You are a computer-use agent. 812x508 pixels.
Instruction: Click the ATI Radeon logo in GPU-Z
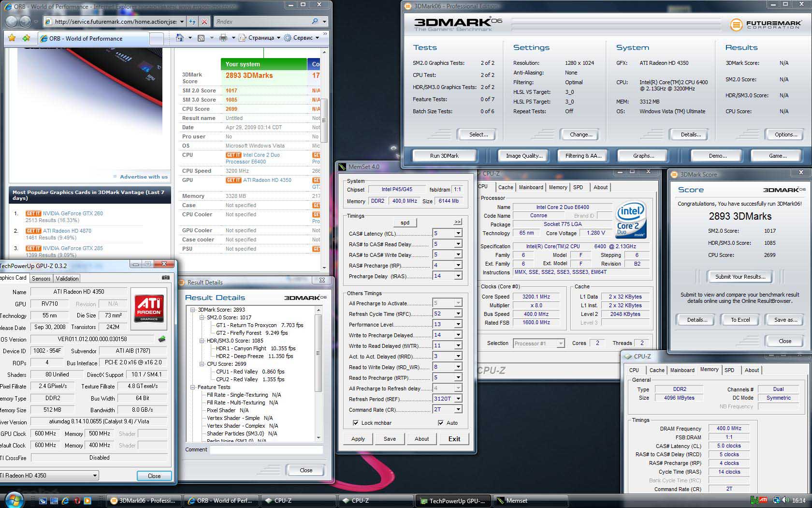coord(149,308)
